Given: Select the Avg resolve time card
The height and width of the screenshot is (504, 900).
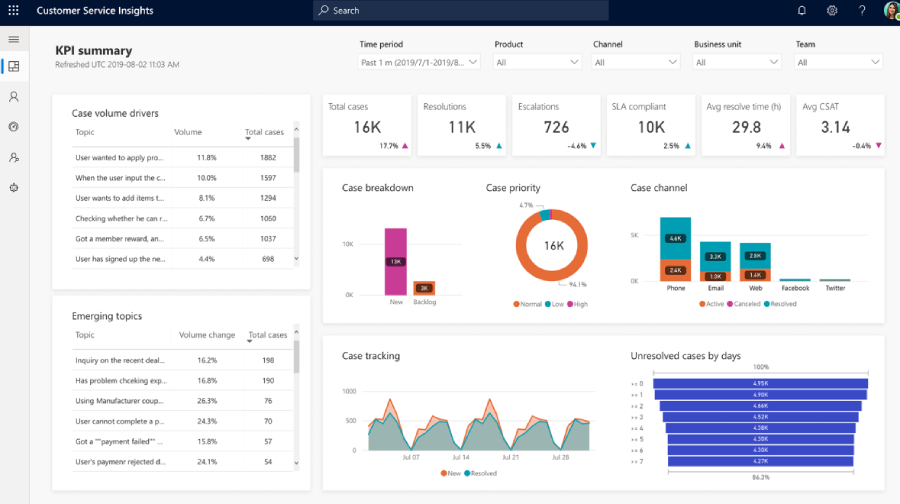Looking at the screenshot, I should pos(746,125).
